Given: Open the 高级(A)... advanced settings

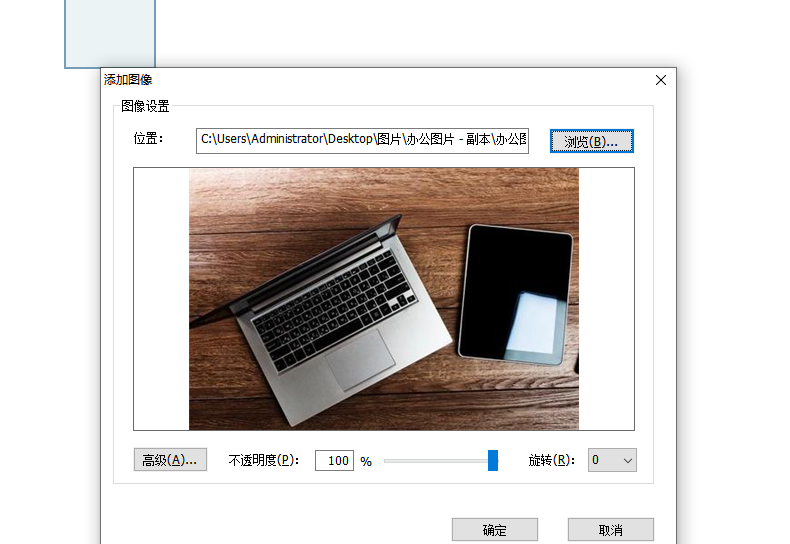Looking at the screenshot, I should pyautogui.click(x=170, y=460).
